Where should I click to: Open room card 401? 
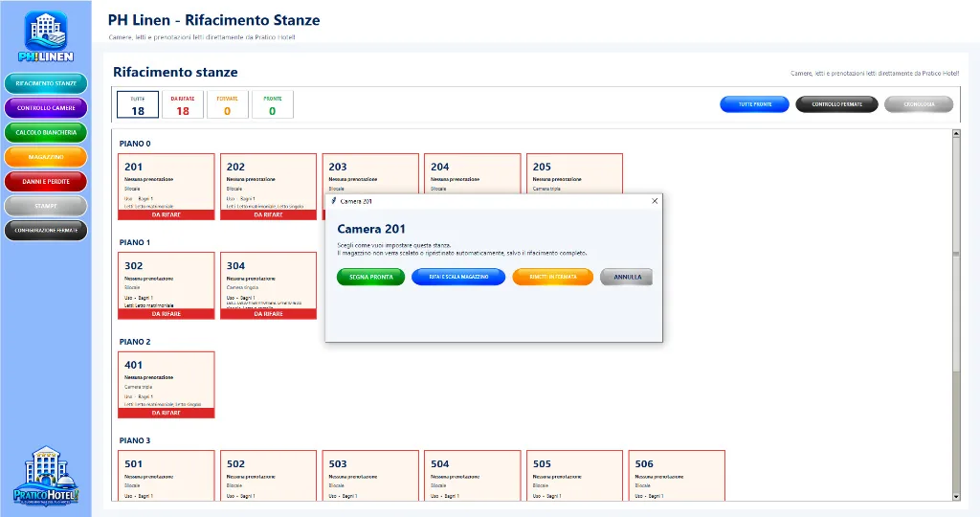click(167, 385)
